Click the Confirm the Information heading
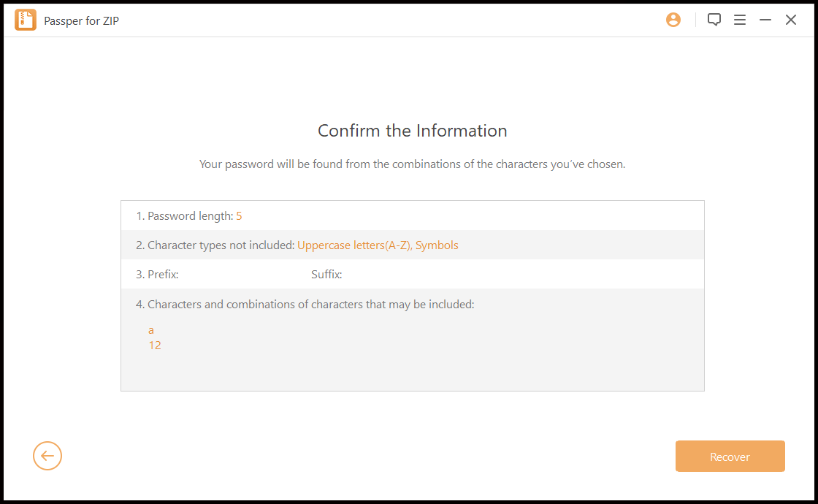Viewport: 818px width, 504px height. coord(413,131)
